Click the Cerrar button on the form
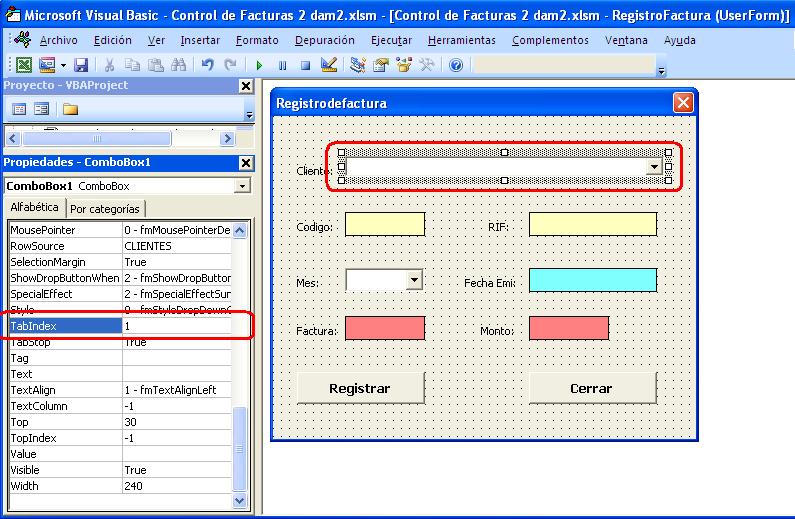795x519 pixels. point(591,388)
